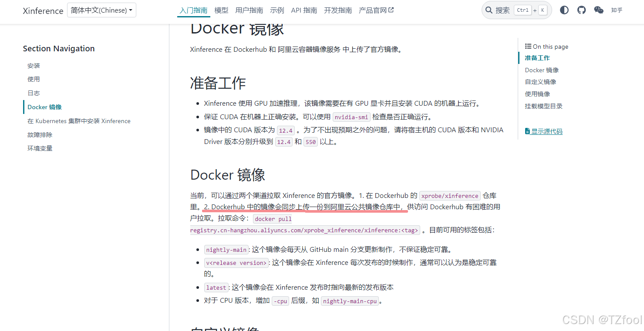Click the -cpu suffix code text
Viewport: 644px width, 331px height.
tap(280, 301)
